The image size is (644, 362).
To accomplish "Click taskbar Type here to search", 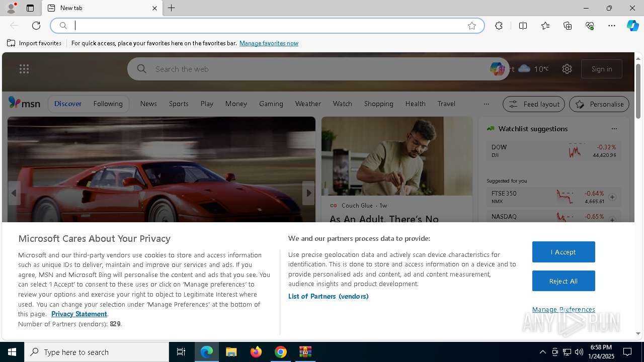I will tap(97, 352).
